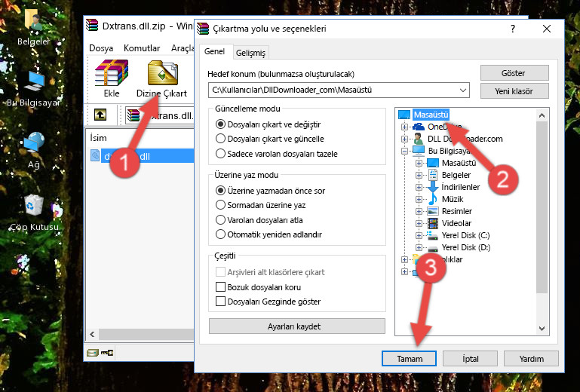The height and width of the screenshot is (392, 580).
Task: Select Masaüstü root in folder tree
Action: point(431,115)
